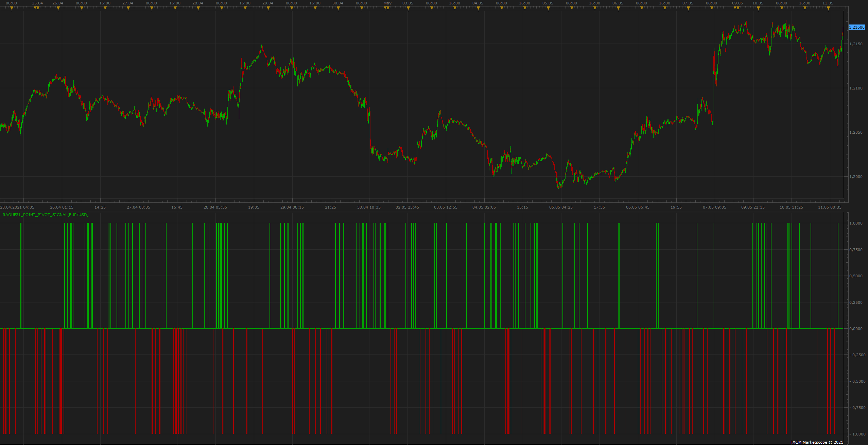Click the 26.04 01:15 time label
Viewport: 868px width, 445px height.
(62, 207)
